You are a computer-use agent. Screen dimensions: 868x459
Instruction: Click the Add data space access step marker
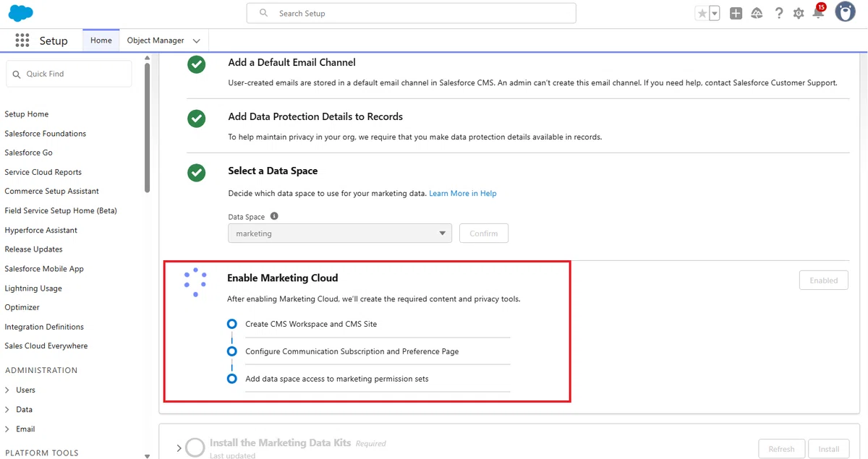click(x=231, y=378)
